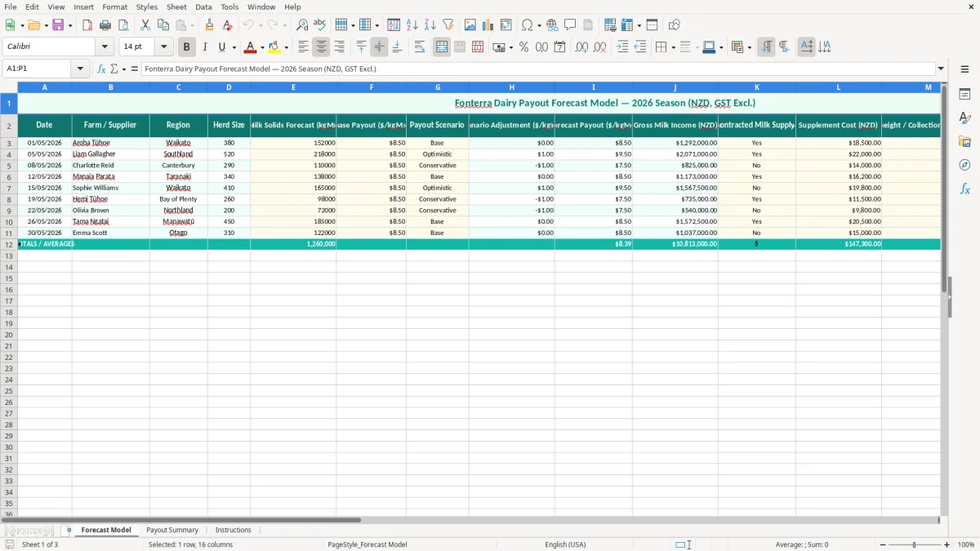Viewport: 980px width, 551px height.
Task: Open the Tools menu
Action: [229, 7]
